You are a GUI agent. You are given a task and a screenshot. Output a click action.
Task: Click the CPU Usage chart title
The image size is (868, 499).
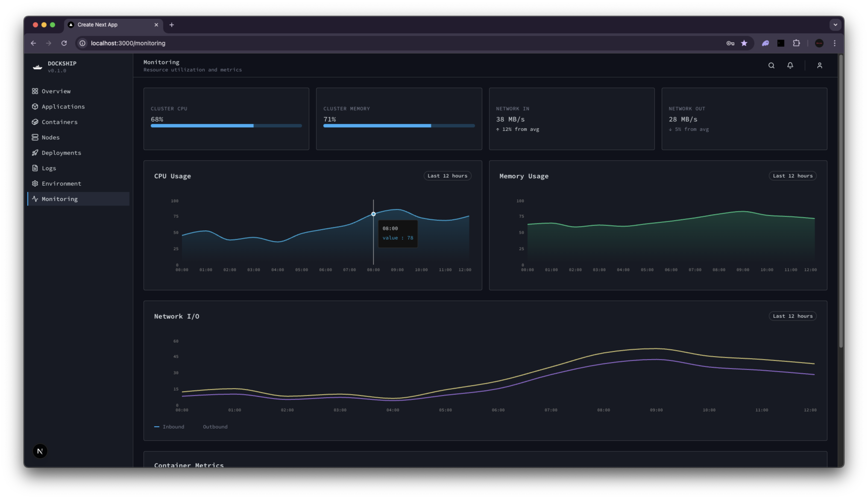pyautogui.click(x=172, y=176)
